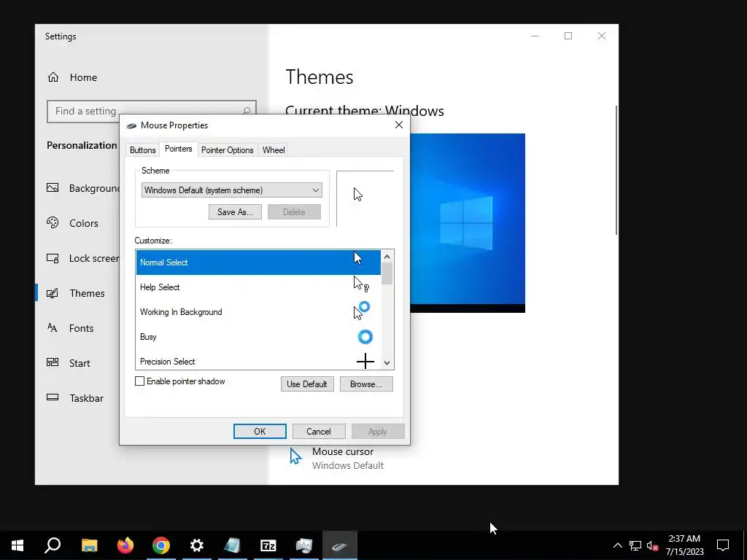This screenshot has width=747, height=560.
Task: Switch to the Pointers tab
Action: click(x=178, y=149)
